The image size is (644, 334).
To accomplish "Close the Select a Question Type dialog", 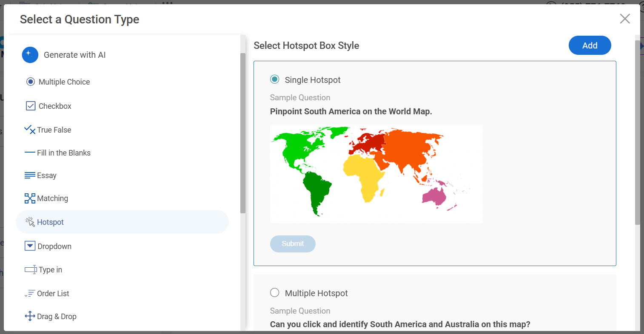I will pyautogui.click(x=624, y=19).
